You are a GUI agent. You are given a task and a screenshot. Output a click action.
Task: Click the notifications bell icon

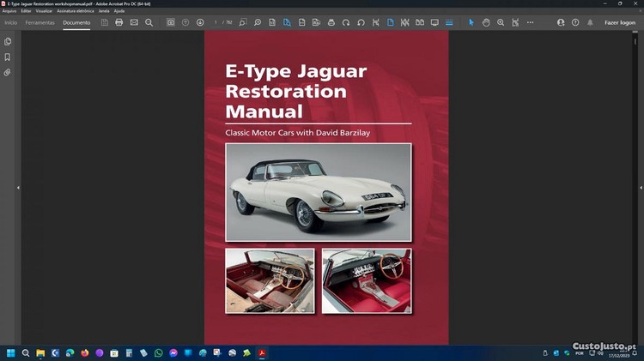pyautogui.click(x=590, y=22)
